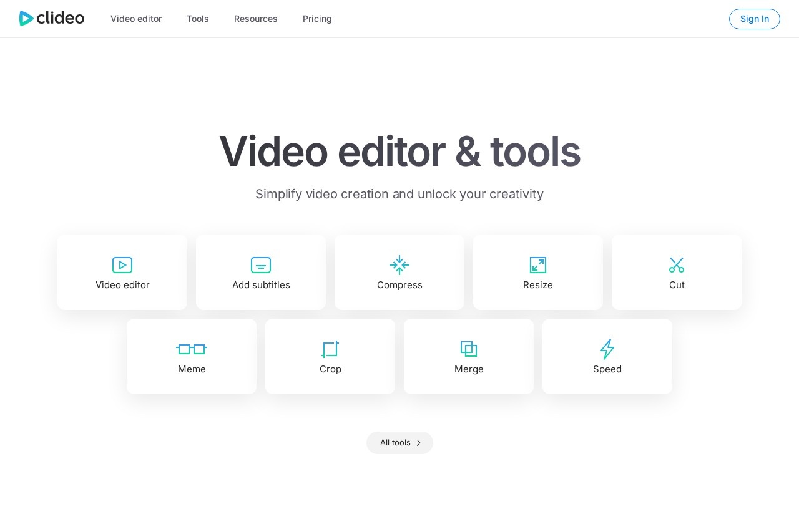Click the Speed card label
Image resolution: width=799 pixels, height=532 pixels.
607,369
